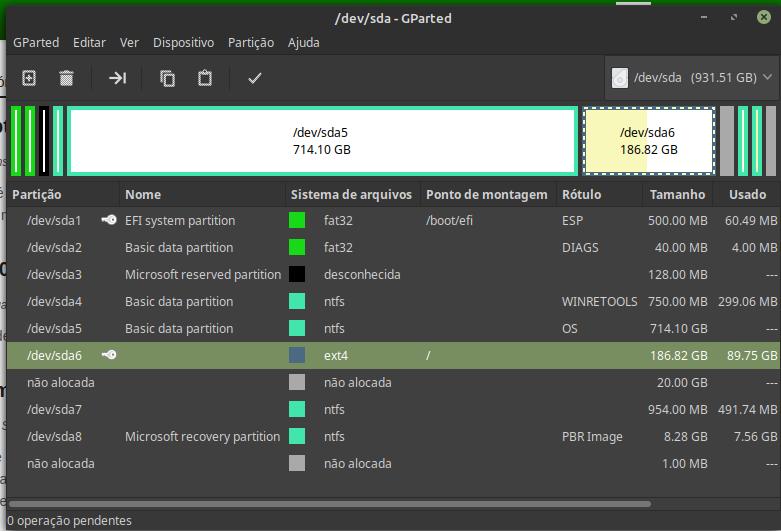
Task: Click the lock key icon on /dev/sda6
Action: (109, 355)
